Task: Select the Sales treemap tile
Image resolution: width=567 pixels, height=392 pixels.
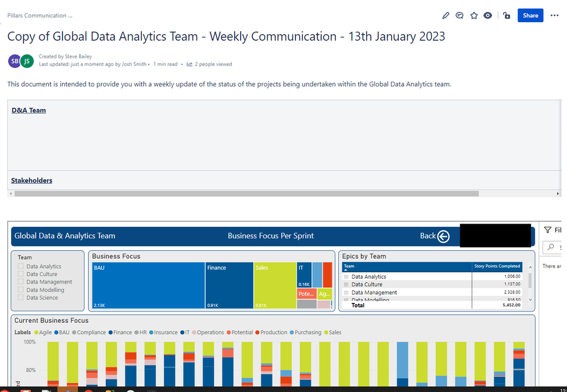Action: click(x=275, y=285)
